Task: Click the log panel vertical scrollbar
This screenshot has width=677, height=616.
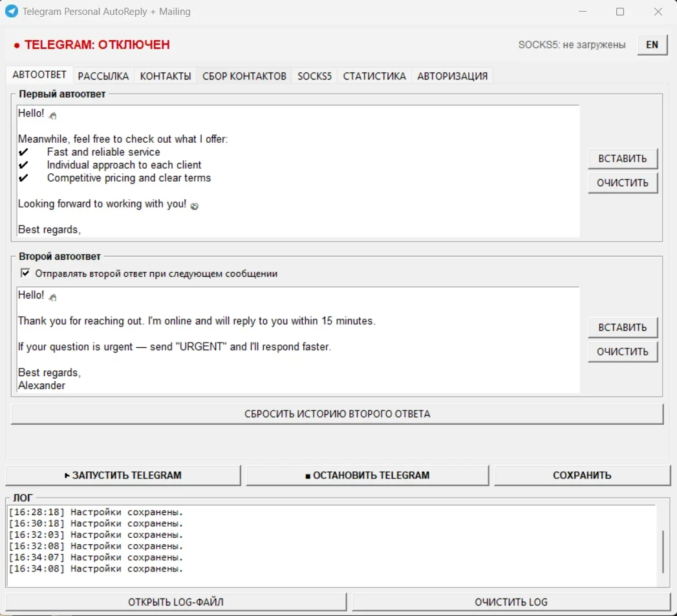Action: pos(663,551)
